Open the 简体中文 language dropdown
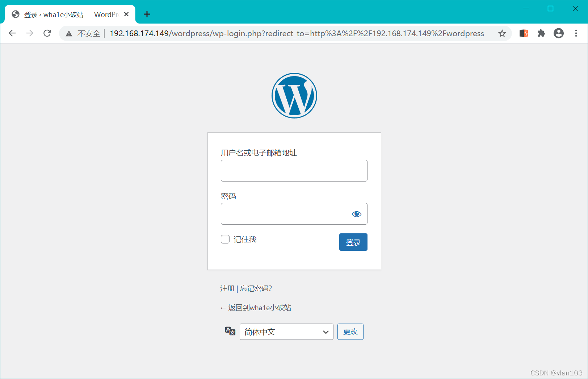Viewport: 588px width, 379px height. pos(286,332)
